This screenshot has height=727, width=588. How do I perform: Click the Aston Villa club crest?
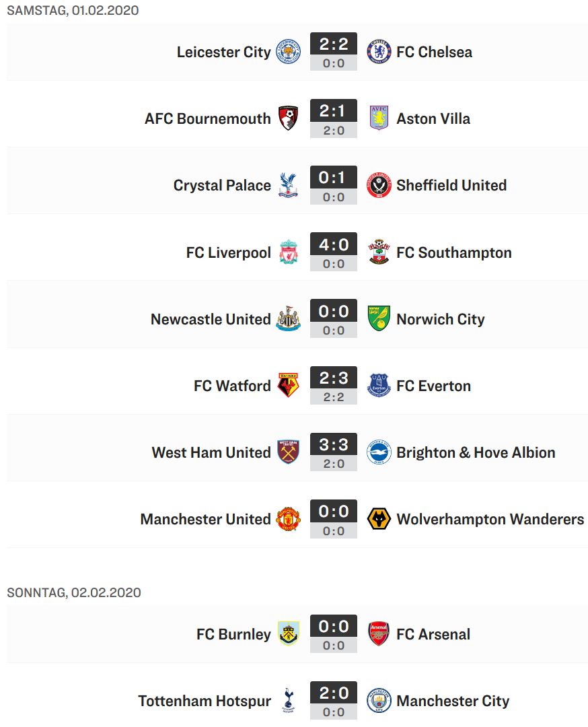point(379,118)
